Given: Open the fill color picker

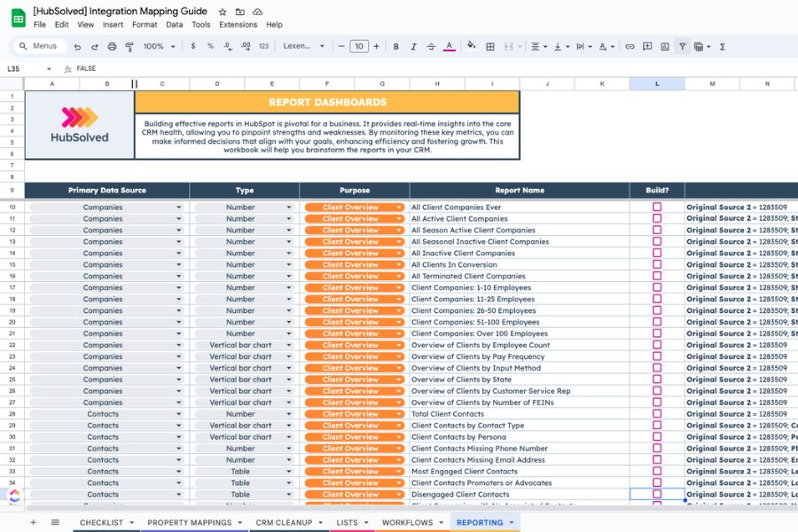Looking at the screenshot, I should 472,46.
